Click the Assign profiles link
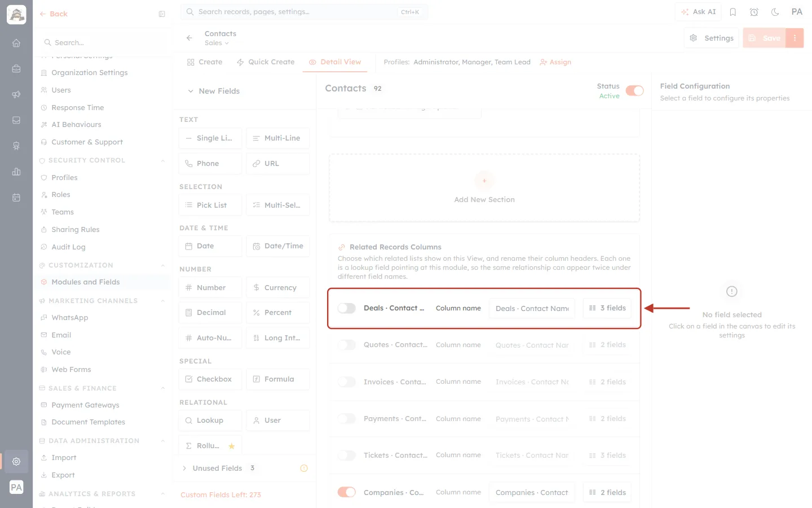The width and height of the screenshot is (812, 508). click(555, 62)
